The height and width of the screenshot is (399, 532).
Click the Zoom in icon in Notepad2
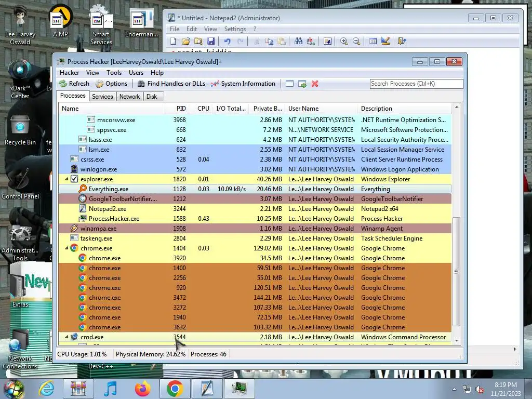click(344, 42)
